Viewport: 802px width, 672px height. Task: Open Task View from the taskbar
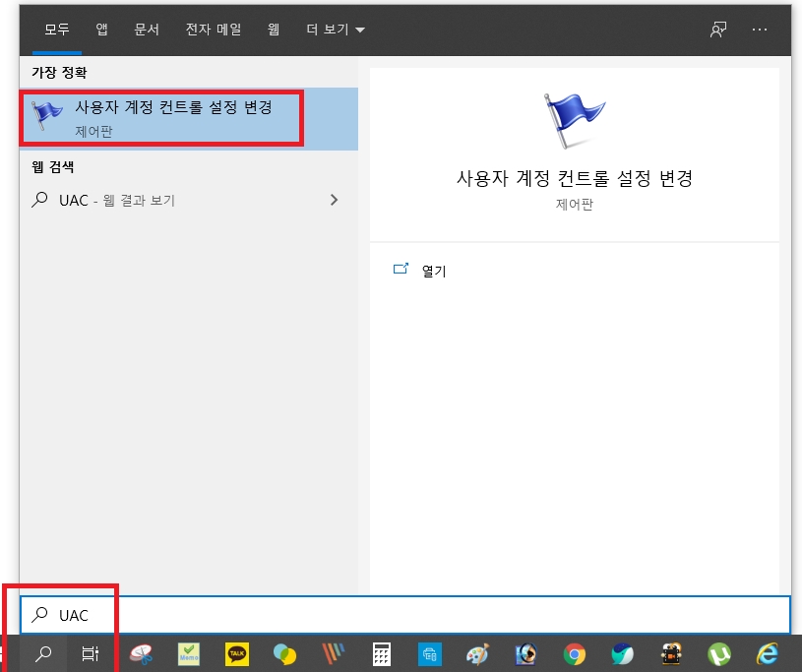tap(90, 653)
